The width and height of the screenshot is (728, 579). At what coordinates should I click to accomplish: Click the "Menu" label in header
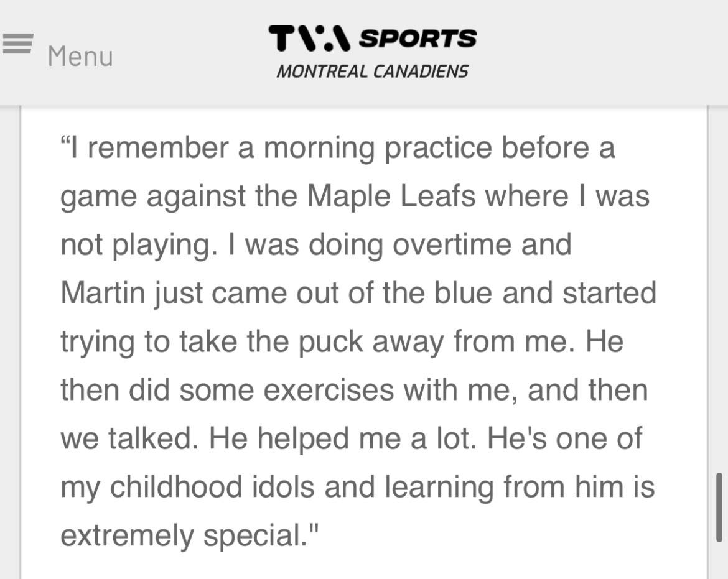click(80, 57)
